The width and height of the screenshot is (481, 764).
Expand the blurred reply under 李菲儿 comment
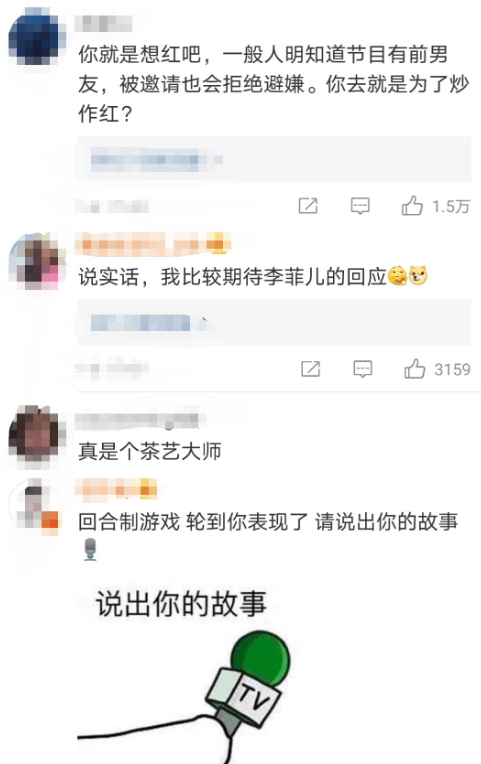(274, 323)
